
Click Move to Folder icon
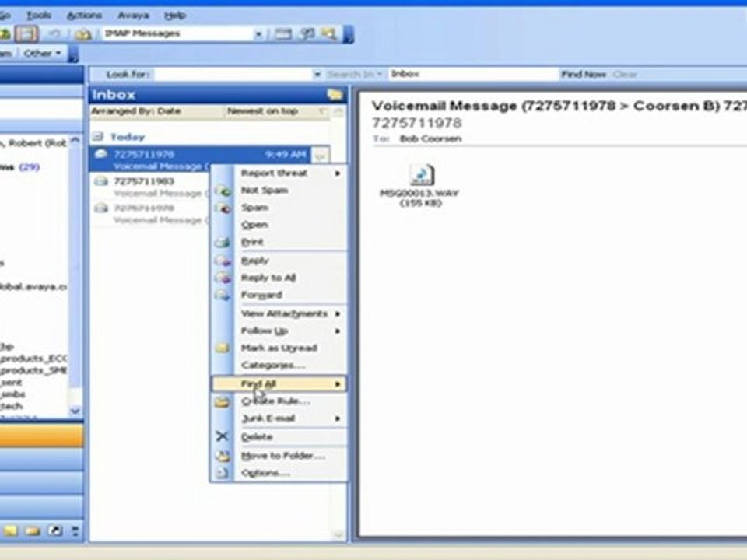[x=223, y=456]
